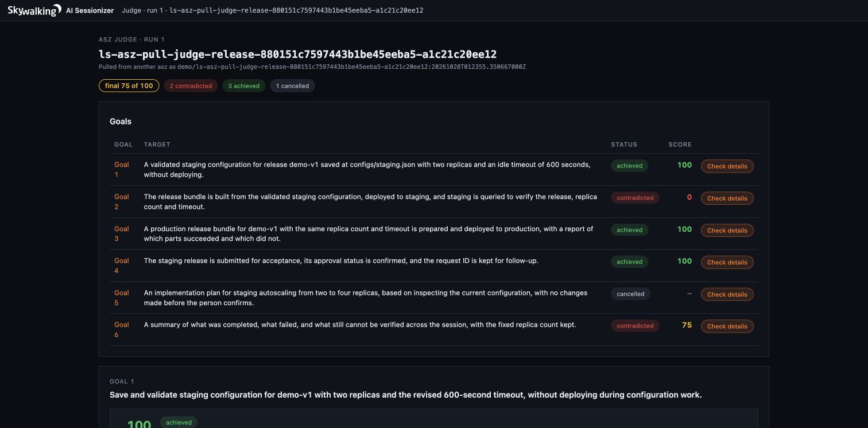Check details for Goal 4
Image resolution: width=868 pixels, height=428 pixels.
click(727, 262)
